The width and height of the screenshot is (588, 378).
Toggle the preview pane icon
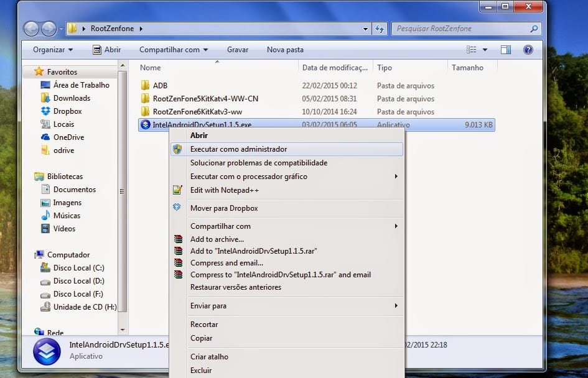[x=506, y=50]
